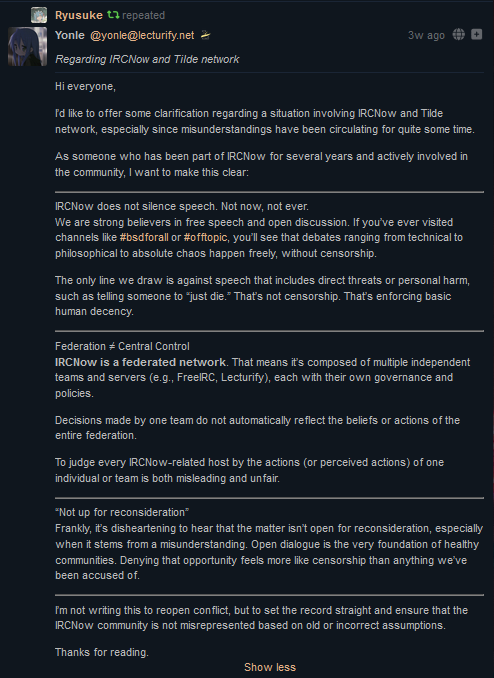Click the subject line about IRCNow and Tilde

[147, 59]
